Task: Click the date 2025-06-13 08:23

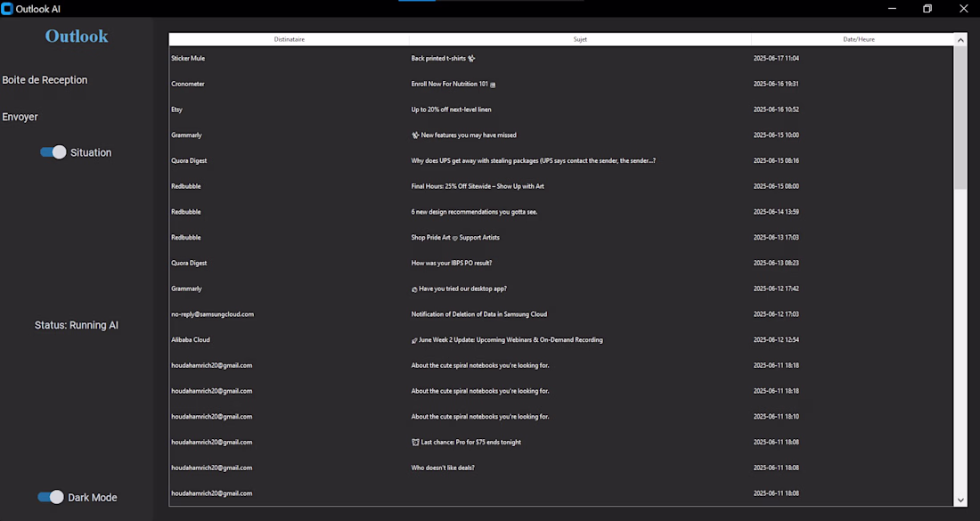Action: point(776,263)
